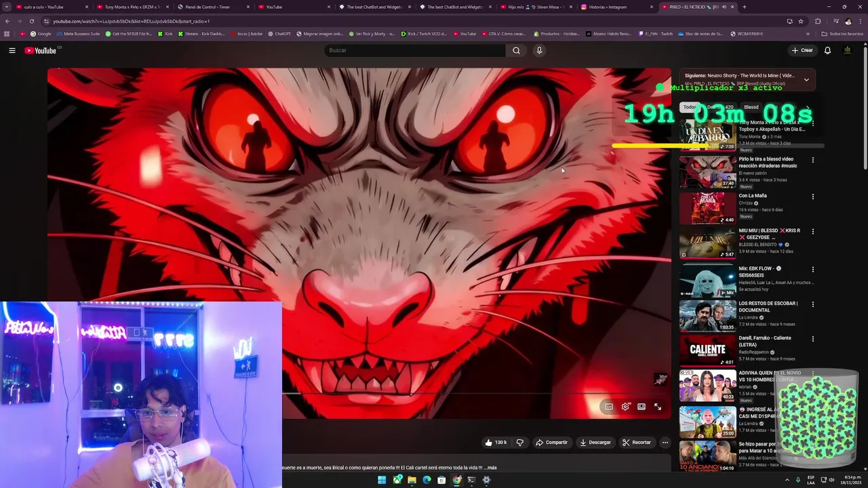
Task: Open Todos los favoritos folder
Action: 842,33
